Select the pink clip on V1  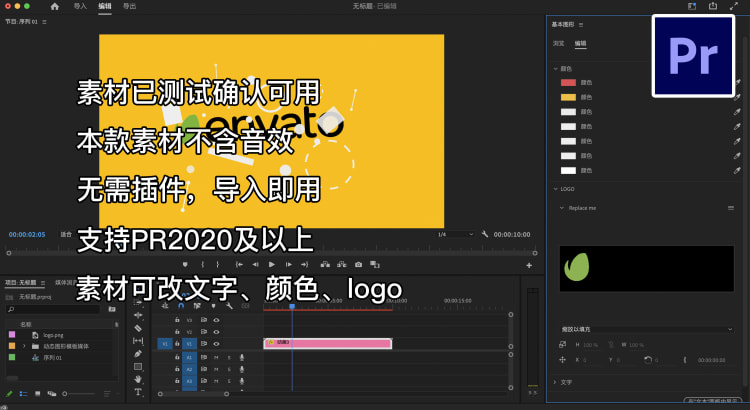pyautogui.click(x=328, y=343)
